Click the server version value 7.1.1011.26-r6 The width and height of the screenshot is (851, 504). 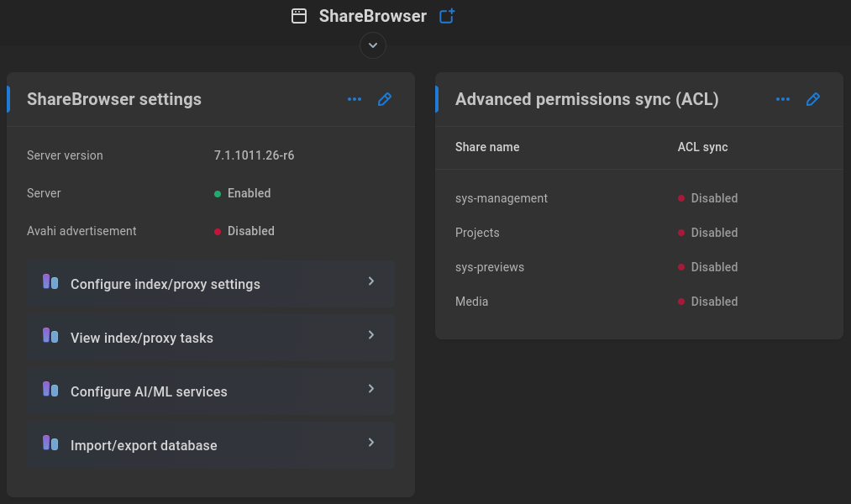pyautogui.click(x=254, y=155)
